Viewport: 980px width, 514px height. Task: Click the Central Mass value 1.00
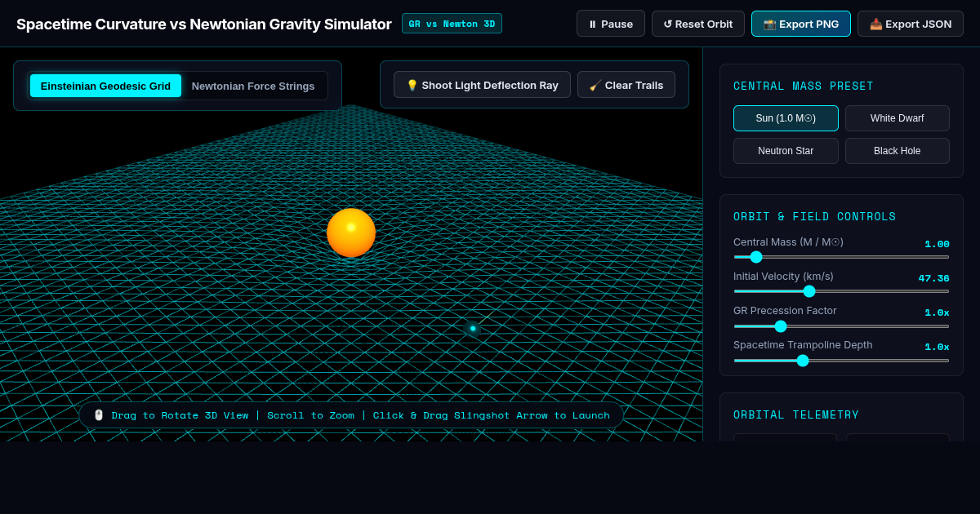click(x=937, y=244)
